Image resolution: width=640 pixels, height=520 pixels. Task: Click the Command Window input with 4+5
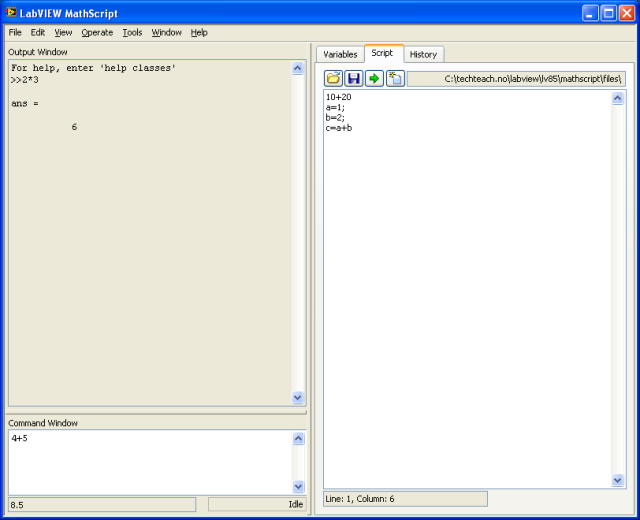tap(150, 462)
